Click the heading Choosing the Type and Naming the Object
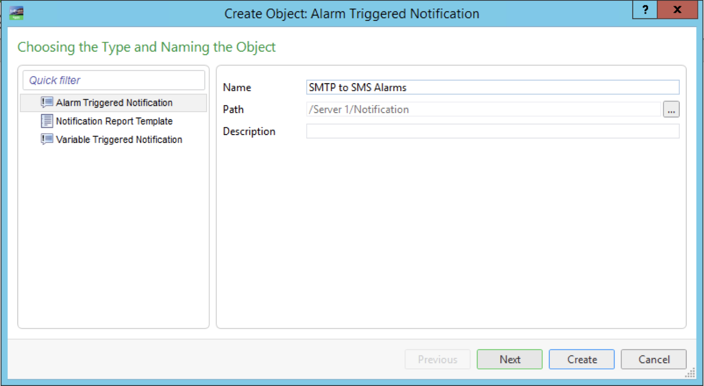 (146, 47)
